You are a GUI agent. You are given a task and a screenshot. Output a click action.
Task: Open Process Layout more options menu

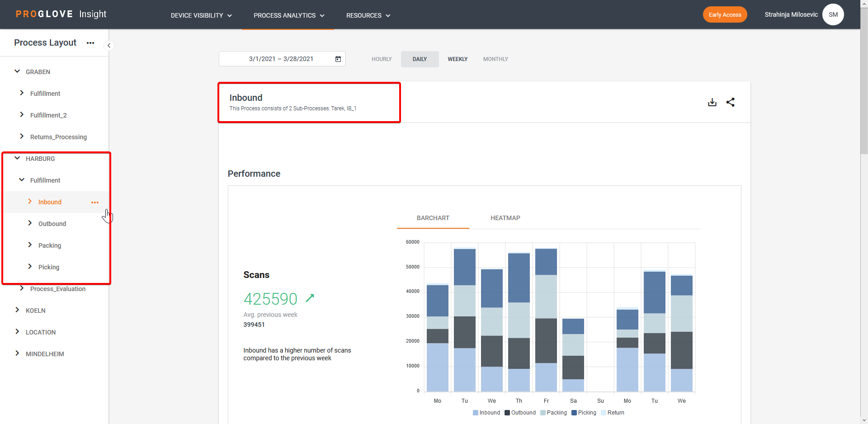pos(90,43)
